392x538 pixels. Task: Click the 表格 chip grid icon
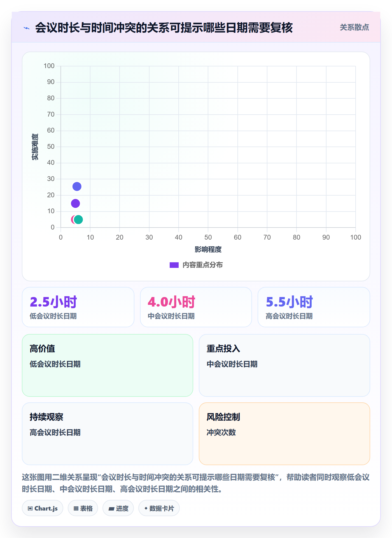(x=76, y=509)
